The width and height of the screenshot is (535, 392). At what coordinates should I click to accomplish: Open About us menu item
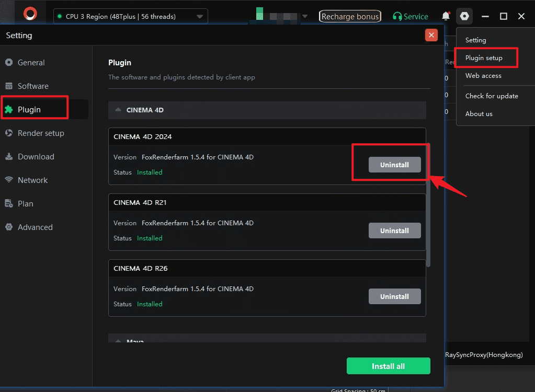pyautogui.click(x=479, y=114)
